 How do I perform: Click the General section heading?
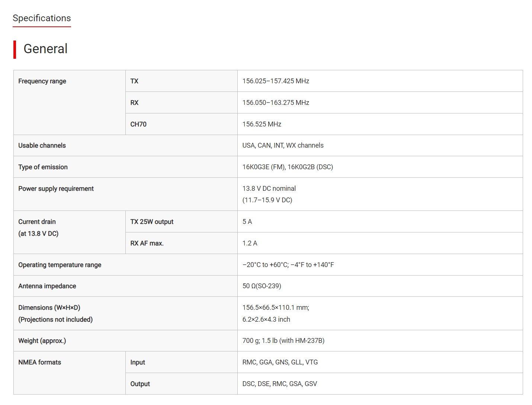coord(45,49)
